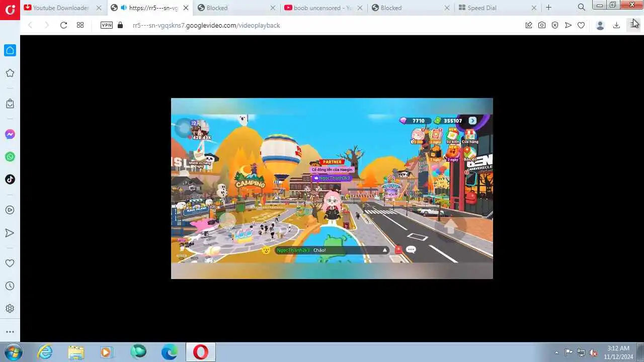The height and width of the screenshot is (362, 644).
Task: Go forward using the forward arrow
Action: (x=47, y=25)
